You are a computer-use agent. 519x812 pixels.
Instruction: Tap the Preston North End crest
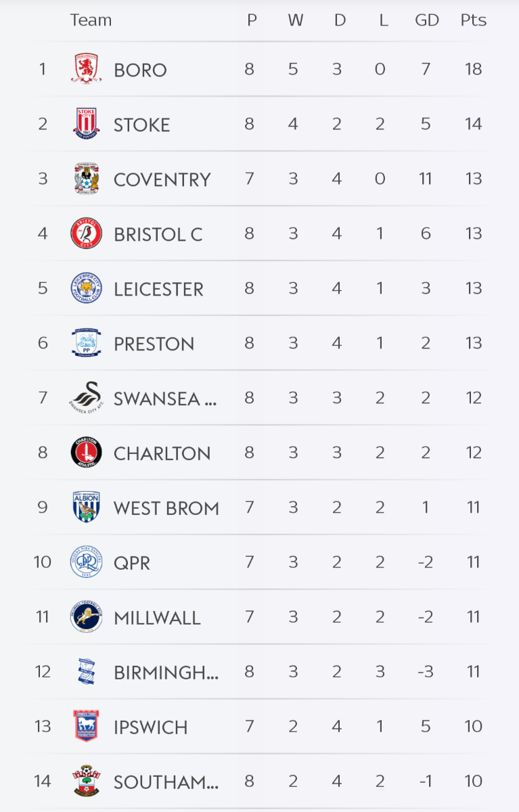point(87,343)
